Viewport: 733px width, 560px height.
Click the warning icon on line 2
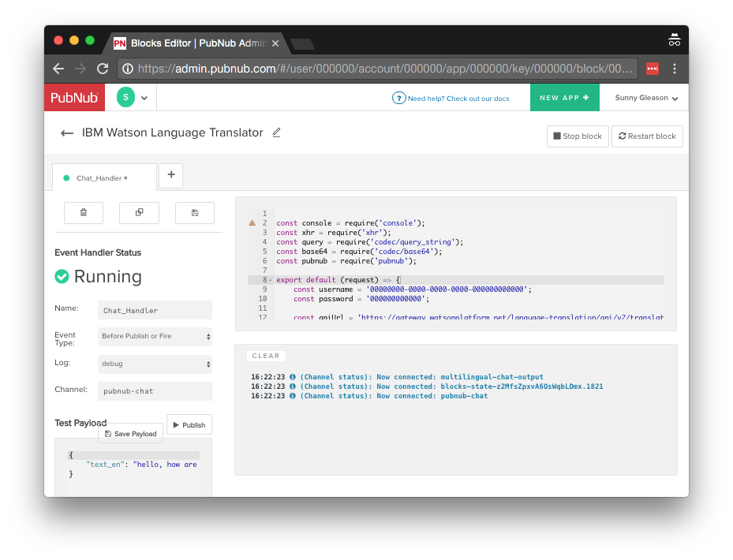pyautogui.click(x=252, y=223)
